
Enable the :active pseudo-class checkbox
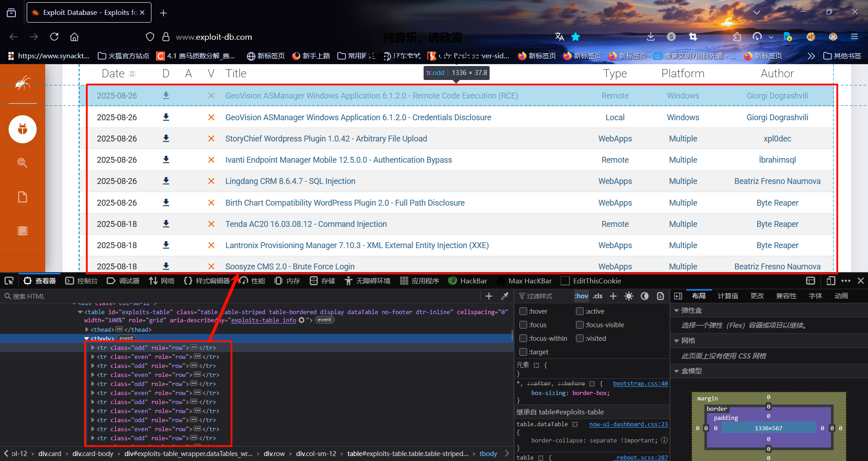click(580, 311)
